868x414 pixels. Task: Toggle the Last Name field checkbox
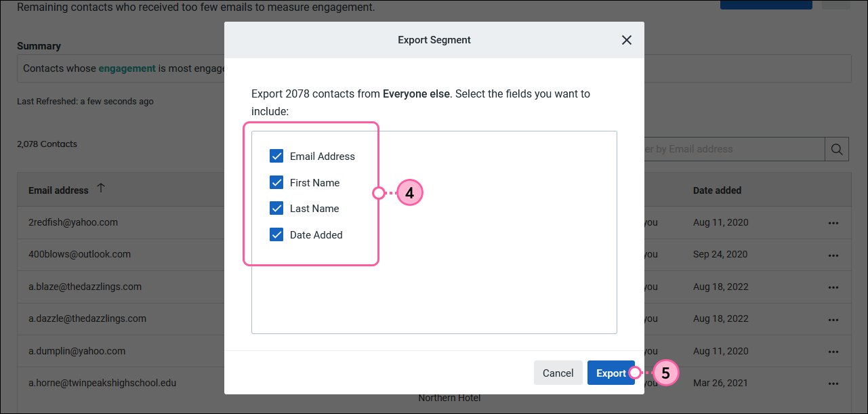(276, 209)
